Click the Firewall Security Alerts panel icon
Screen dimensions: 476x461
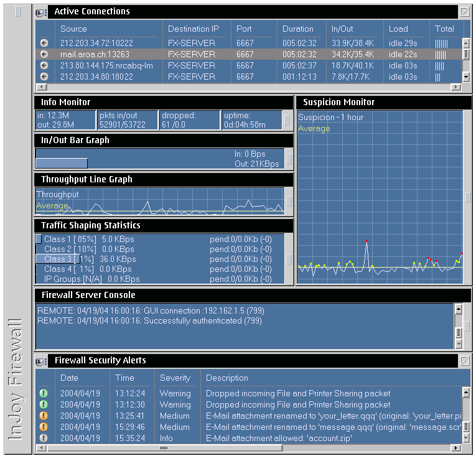(x=41, y=361)
